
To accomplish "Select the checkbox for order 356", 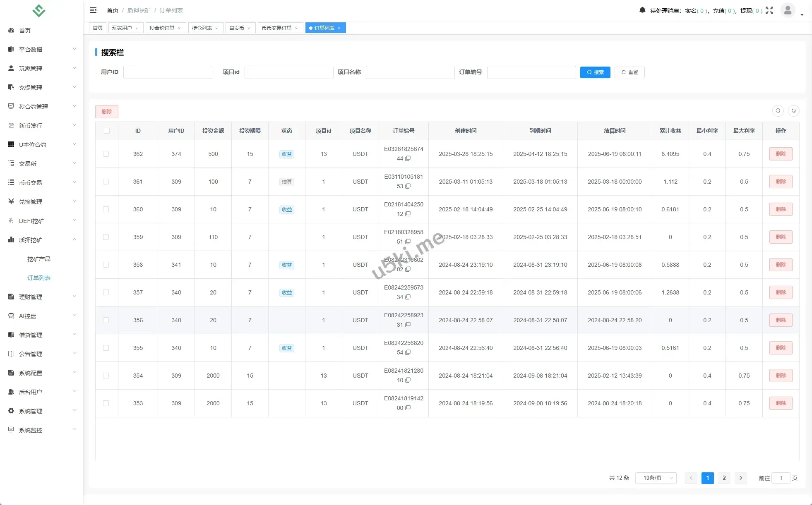I will pos(106,320).
